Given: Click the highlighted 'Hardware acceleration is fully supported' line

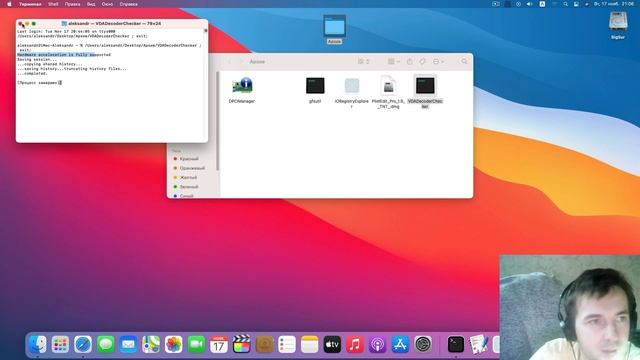Looking at the screenshot, I should coord(64,55).
